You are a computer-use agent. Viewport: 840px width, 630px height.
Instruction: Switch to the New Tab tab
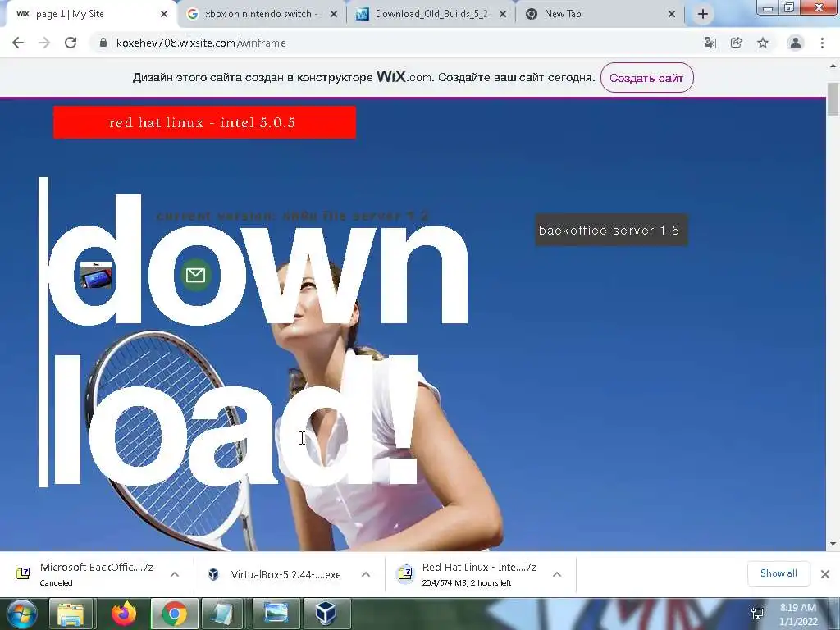[x=600, y=15]
